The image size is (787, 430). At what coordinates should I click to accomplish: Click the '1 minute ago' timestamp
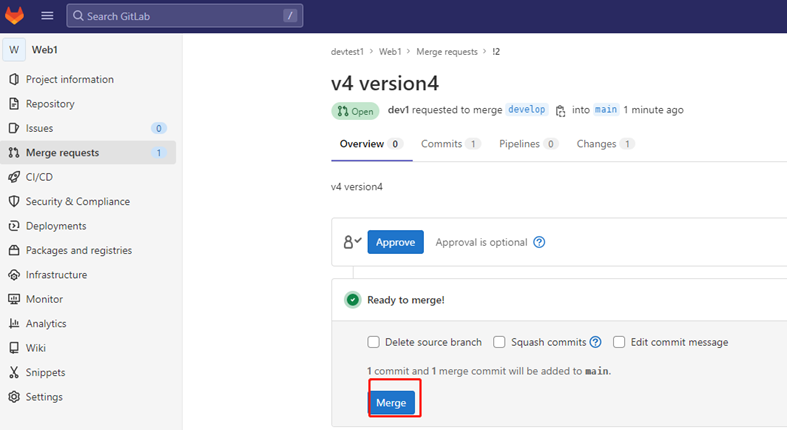coord(653,110)
